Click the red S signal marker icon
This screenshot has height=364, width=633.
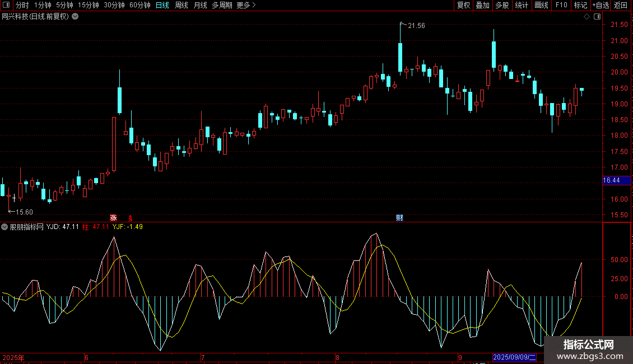[x=131, y=217]
